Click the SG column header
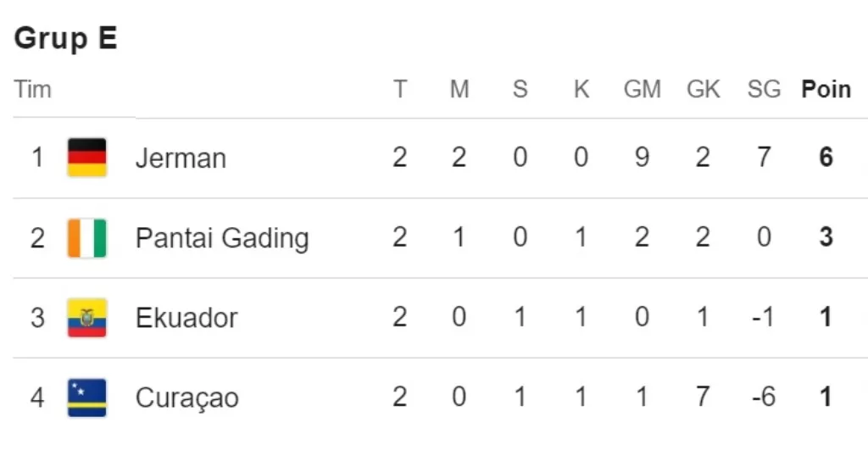Viewport: 868px width, 467px height. [764, 89]
